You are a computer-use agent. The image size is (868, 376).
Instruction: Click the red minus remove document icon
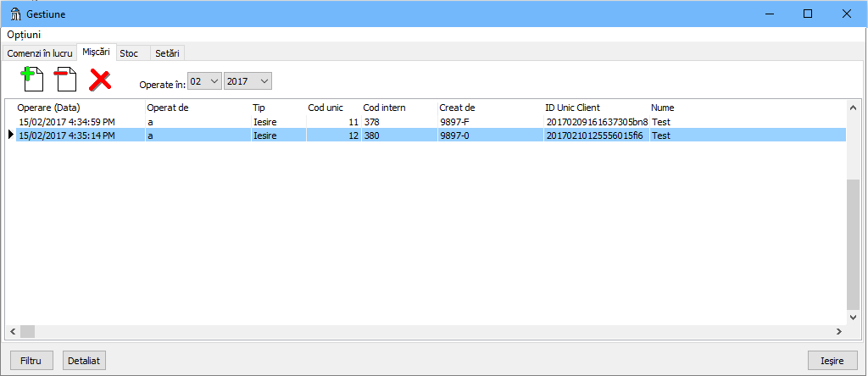pyautogui.click(x=65, y=80)
